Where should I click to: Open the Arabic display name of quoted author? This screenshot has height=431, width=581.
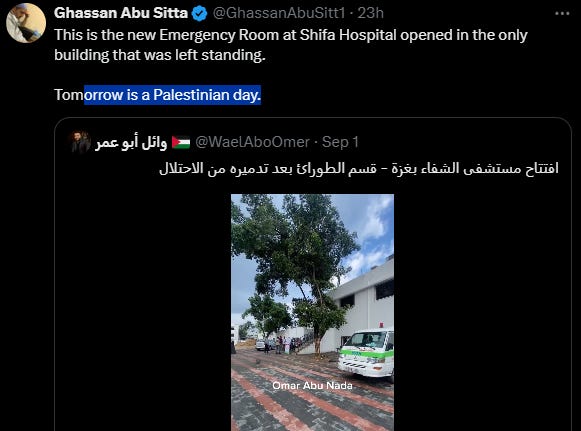click(131, 142)
